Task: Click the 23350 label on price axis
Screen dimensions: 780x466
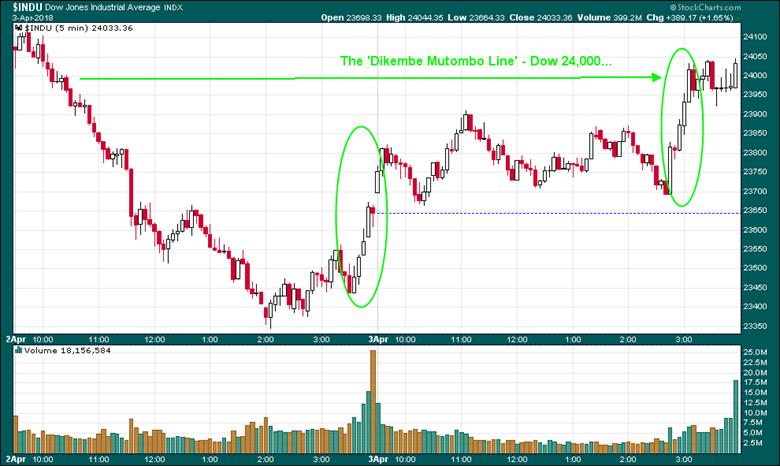Action: tap(757, 326)
